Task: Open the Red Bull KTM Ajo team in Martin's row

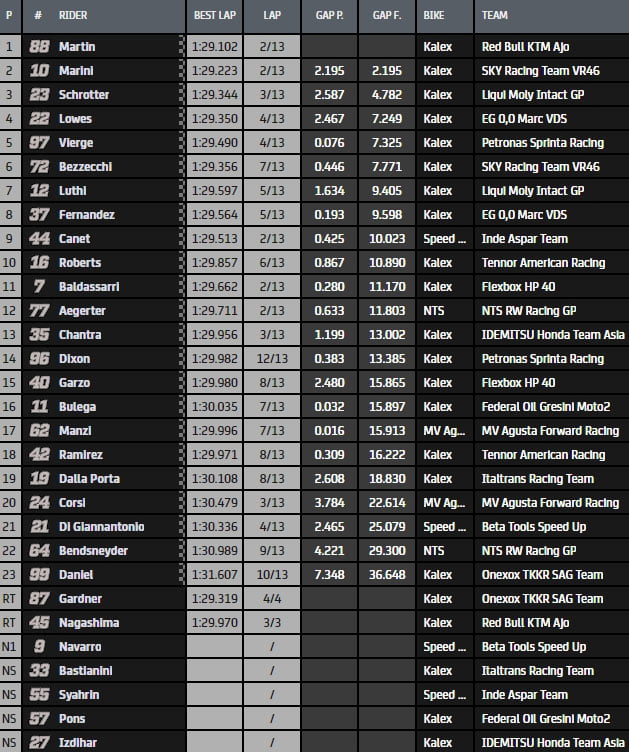Action: coord(526,46)
